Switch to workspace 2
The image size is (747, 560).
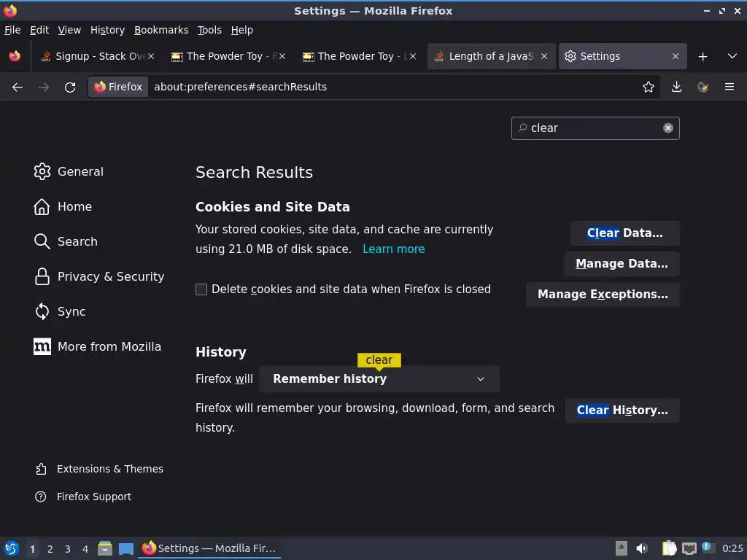pyautogui.click(x=50, y=549)
